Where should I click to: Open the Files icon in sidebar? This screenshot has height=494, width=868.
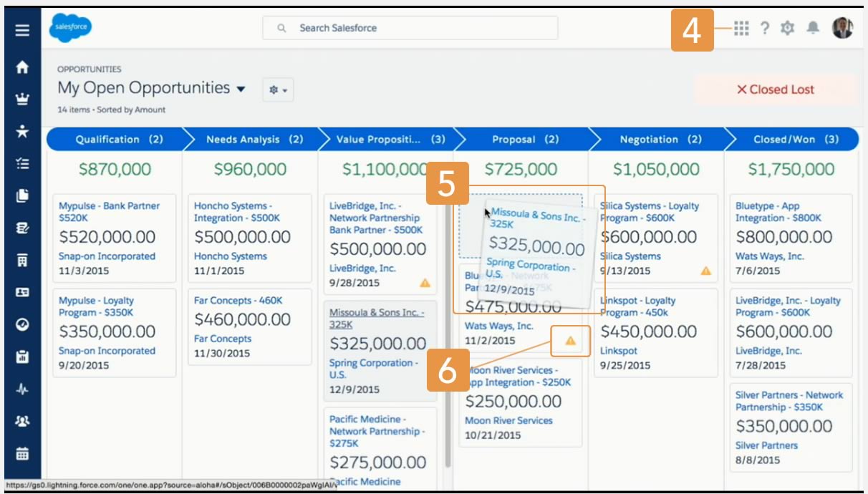22,195
